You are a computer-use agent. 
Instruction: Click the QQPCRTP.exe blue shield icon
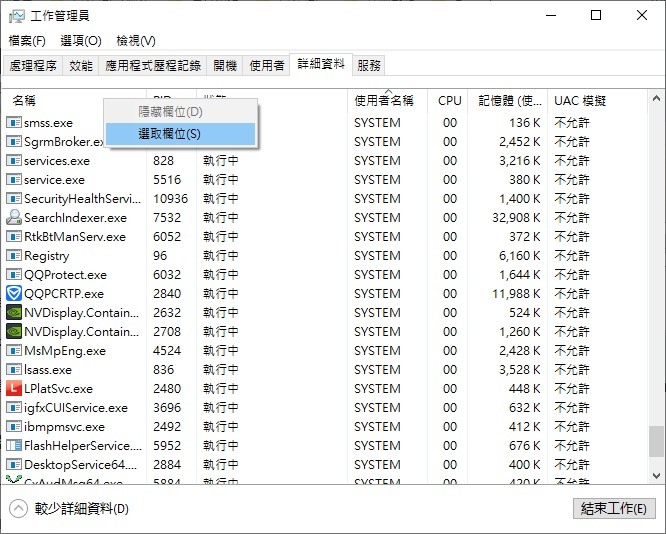(14, 294)
